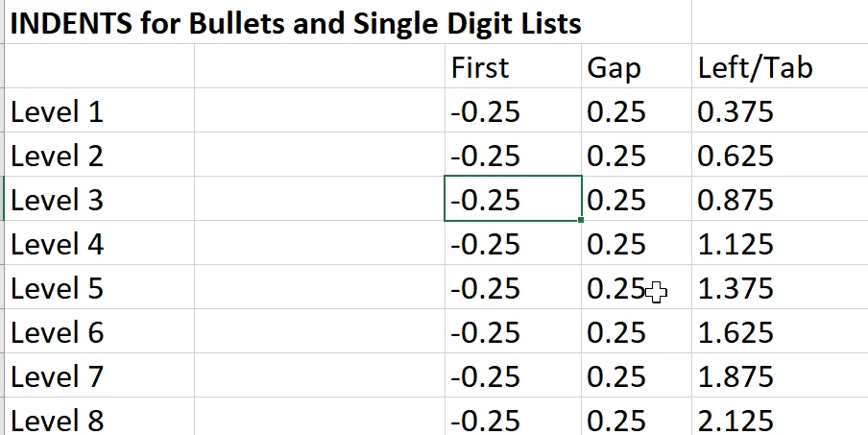Image resolution: width=868 pixels, height=435 pixels.
Task: Click the First column header cell
Action: pyautogui.click(x=513, y=66)
